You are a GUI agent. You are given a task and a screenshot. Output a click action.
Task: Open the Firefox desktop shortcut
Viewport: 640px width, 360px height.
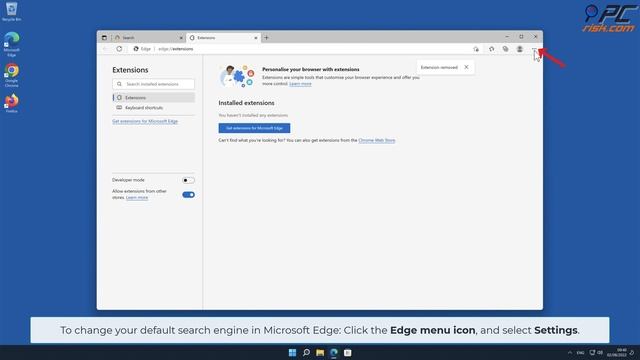11,103
